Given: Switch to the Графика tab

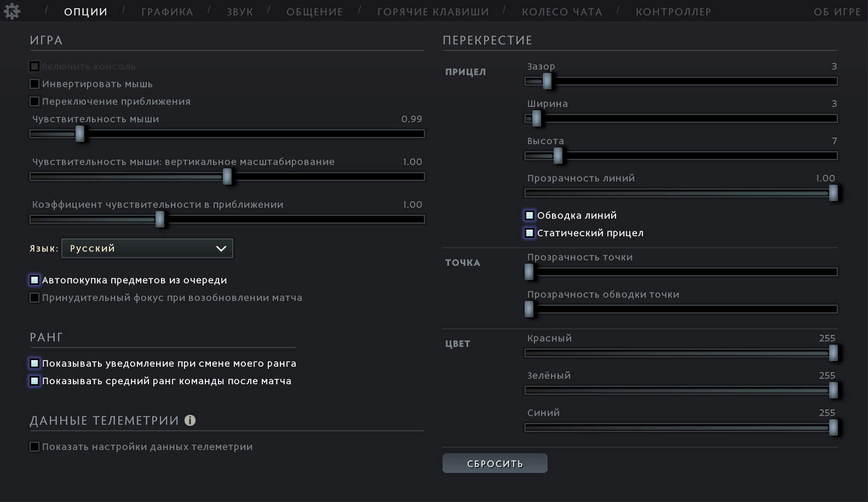Looking at the screenshot, I should (167, 12).
